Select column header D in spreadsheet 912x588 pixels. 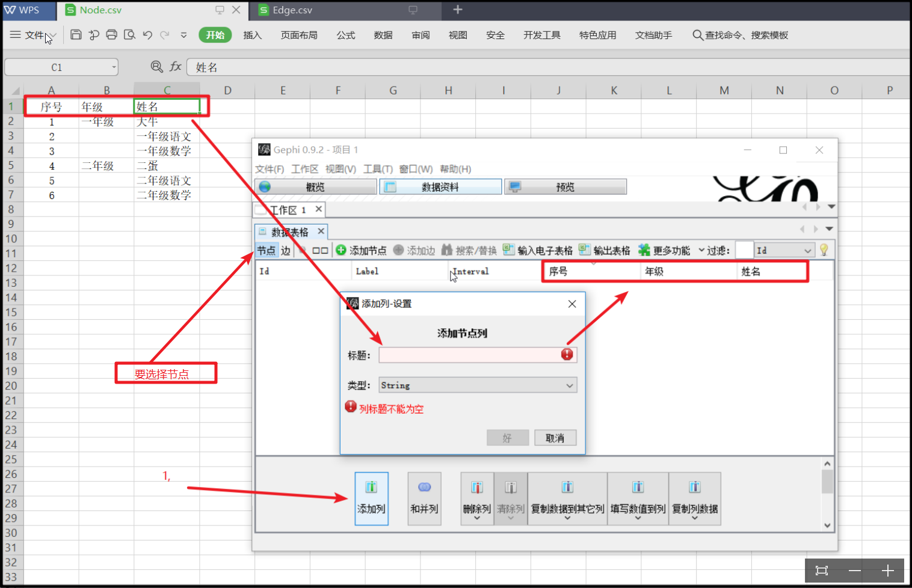click(x=227, y=90)
